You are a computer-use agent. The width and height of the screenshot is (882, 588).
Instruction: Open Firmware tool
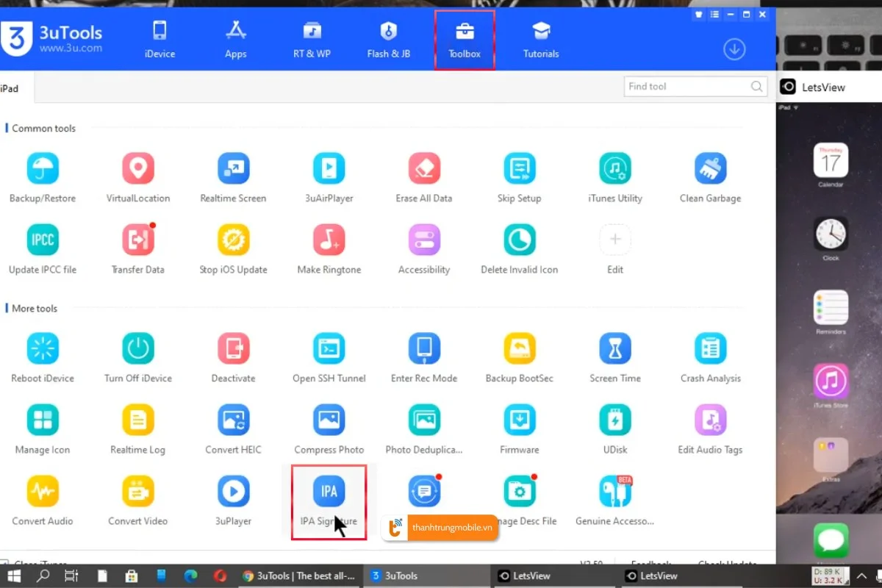pos(520,420)
